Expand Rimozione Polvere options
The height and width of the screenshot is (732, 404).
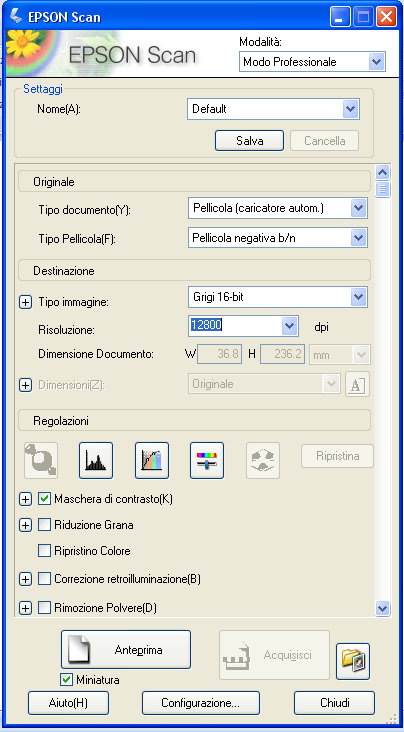[x=25, y=608]
